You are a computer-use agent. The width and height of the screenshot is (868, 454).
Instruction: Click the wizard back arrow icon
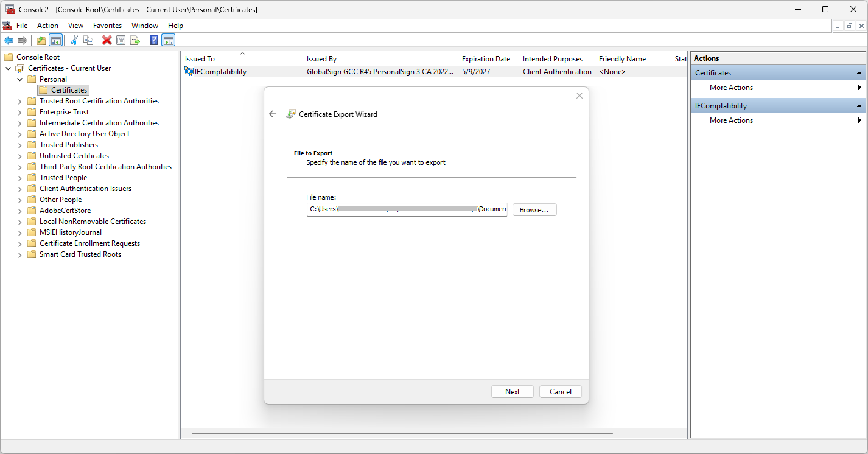pos(273,114)
